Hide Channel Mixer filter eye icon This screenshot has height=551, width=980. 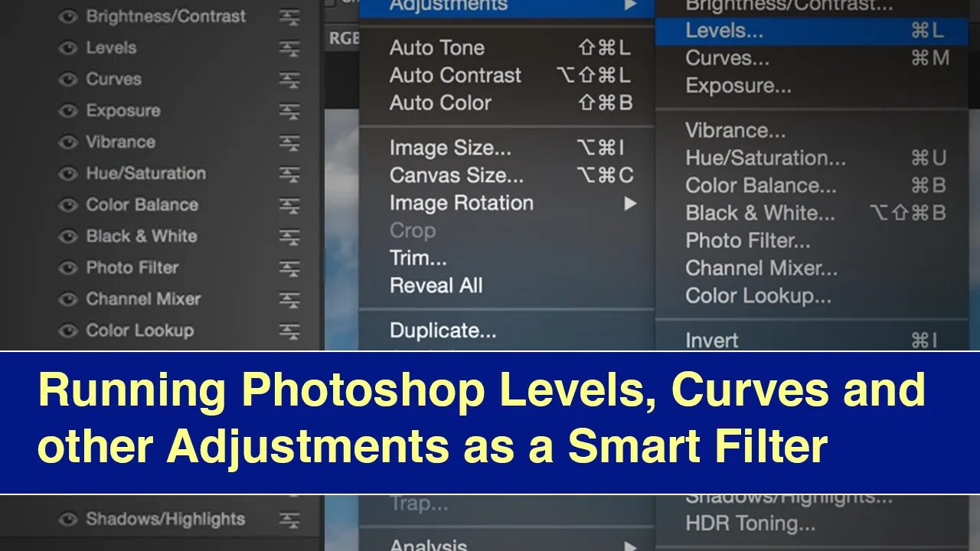click(68, 298)
